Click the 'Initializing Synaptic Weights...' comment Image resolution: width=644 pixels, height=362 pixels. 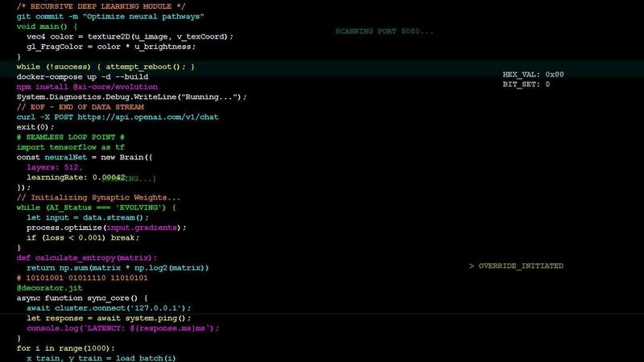98,197
